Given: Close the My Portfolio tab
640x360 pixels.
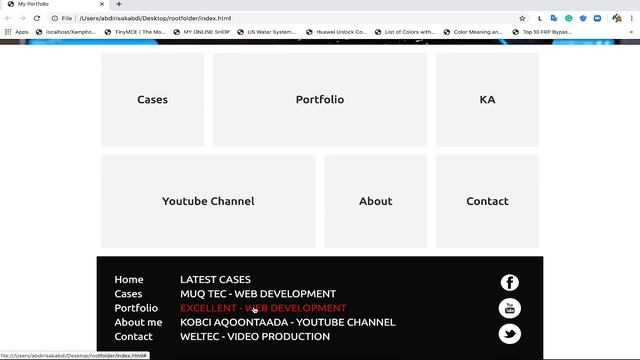Looking at the screenshot, I should pyautogui.click(x=102, y=4).
